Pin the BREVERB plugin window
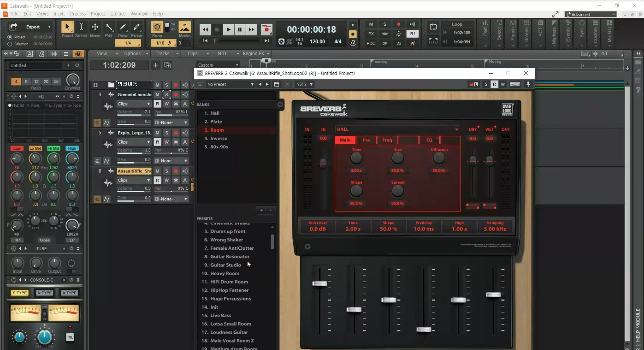 coord(528,84)
